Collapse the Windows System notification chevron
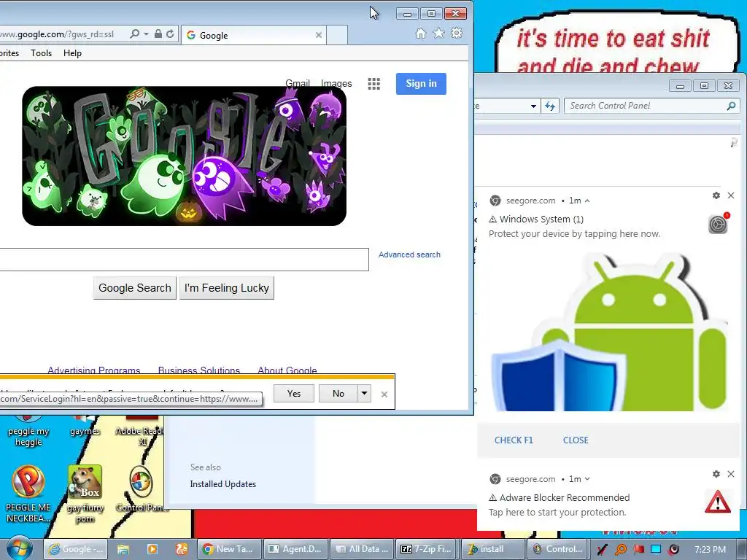747x560 pixels. (x=587, y=201)
